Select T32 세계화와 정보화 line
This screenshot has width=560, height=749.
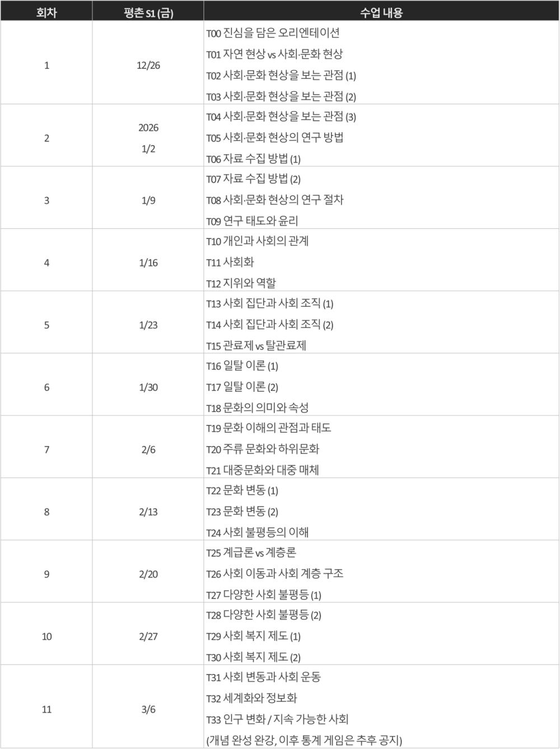click(x=251, y=698)
